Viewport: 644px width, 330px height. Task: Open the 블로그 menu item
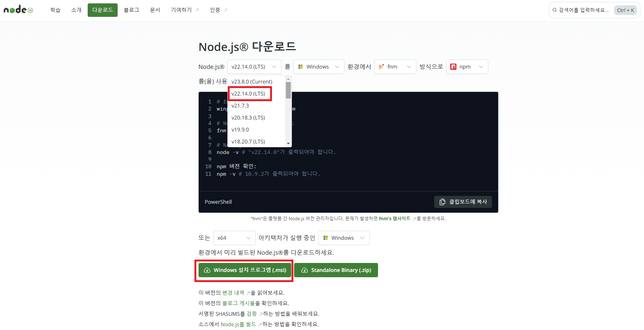tap(131, 10)
